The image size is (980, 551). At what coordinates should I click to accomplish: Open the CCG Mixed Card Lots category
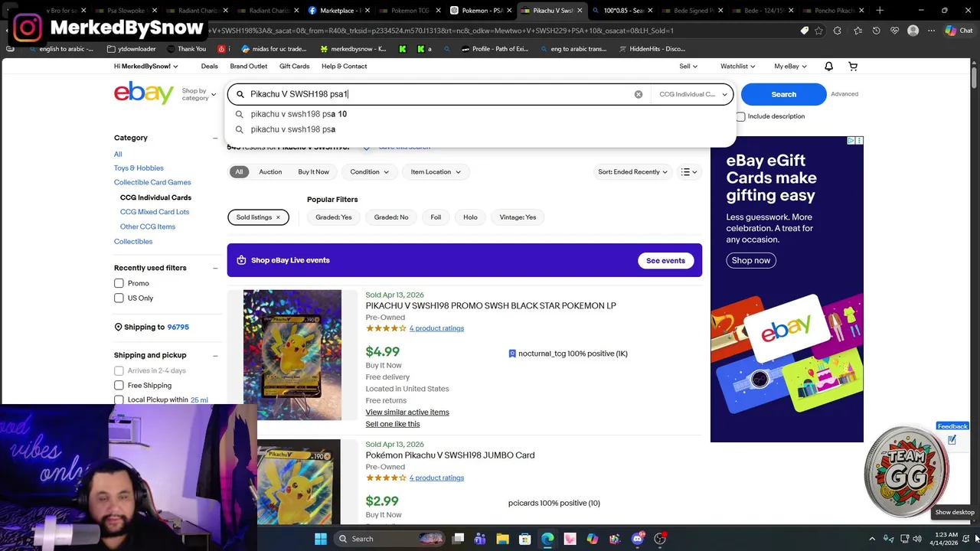coord(155,212)
